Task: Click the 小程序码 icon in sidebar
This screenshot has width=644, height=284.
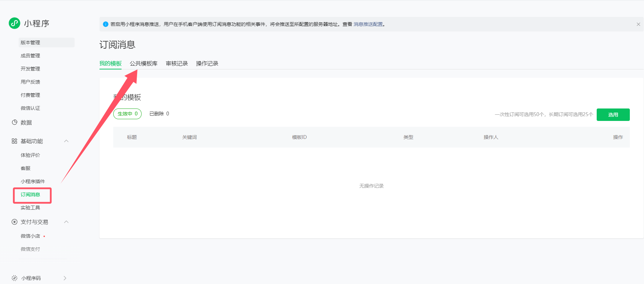Action: (15, 278)
